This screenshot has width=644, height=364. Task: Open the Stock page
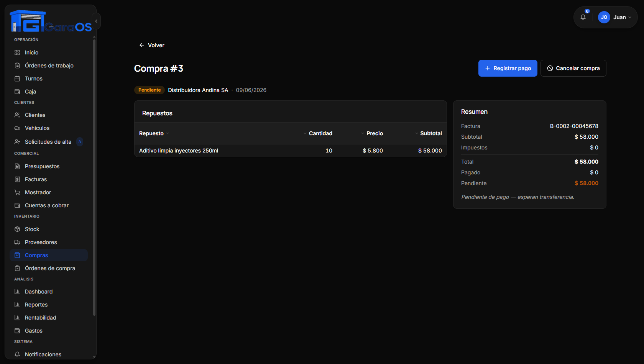(49, 229)
